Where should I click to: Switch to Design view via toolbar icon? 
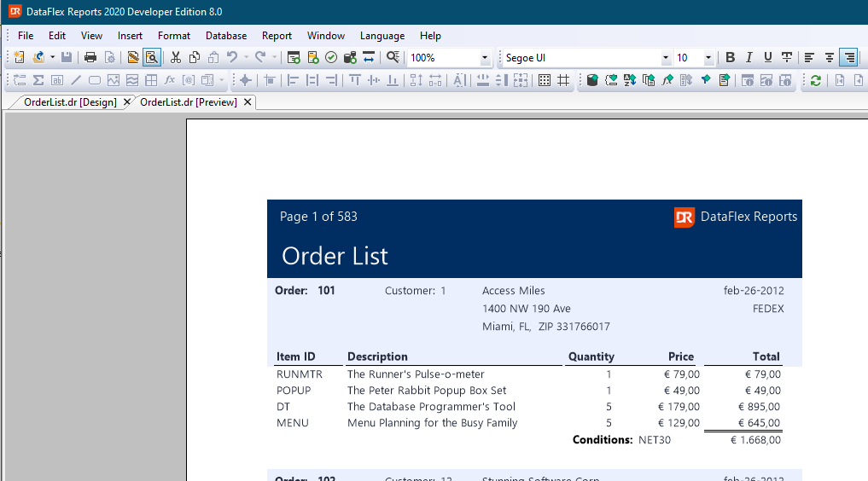point(133,57)
